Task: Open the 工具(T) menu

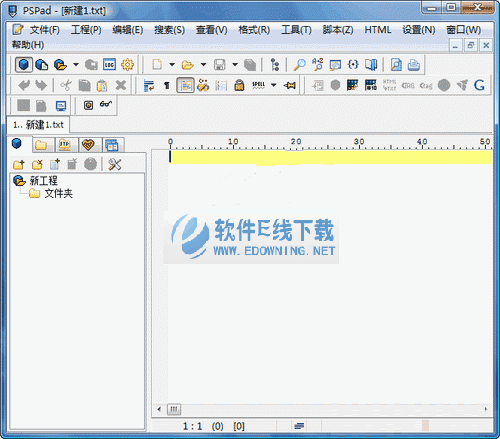Action: click(296, 30)
